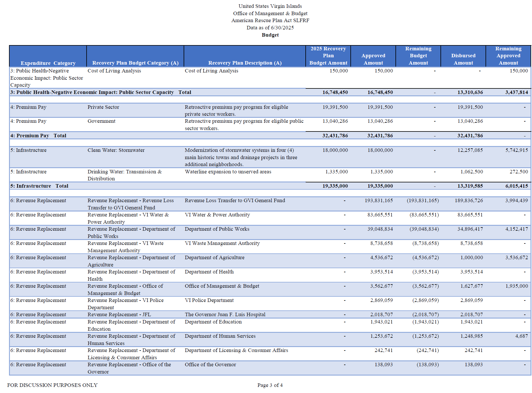Image resolution: width=532 pixels, height=393 pixels.
Task: Click the private sector budget amount 19,391,500
Action: point(335,107)
